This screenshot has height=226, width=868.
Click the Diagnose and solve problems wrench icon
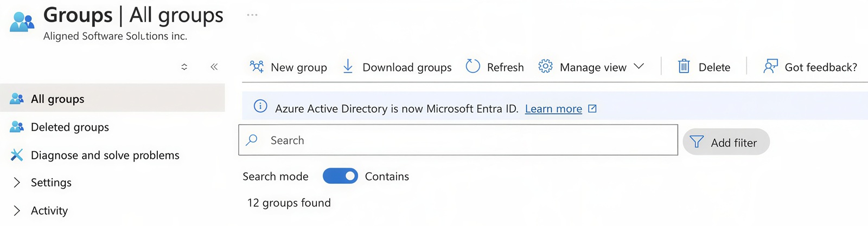tap(17, 155)
